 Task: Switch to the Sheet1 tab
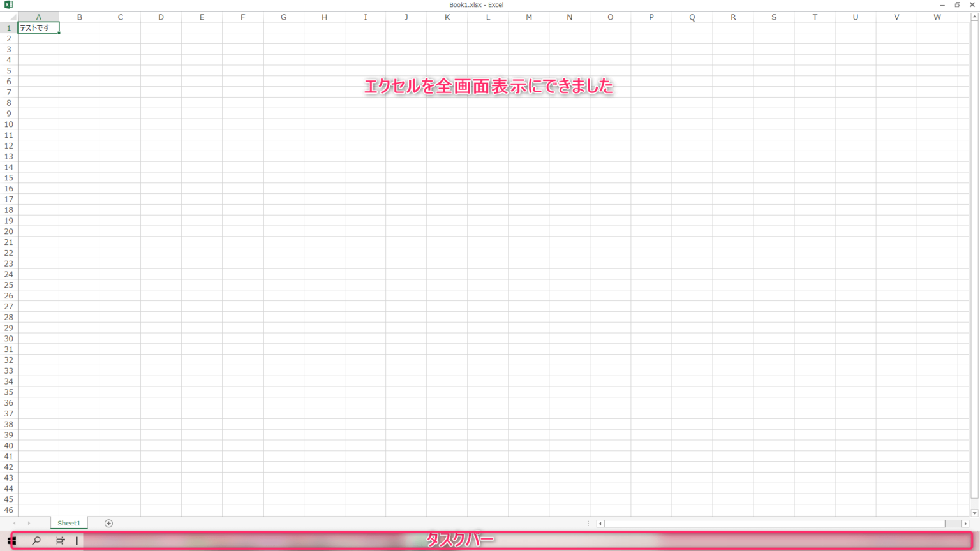69,524
